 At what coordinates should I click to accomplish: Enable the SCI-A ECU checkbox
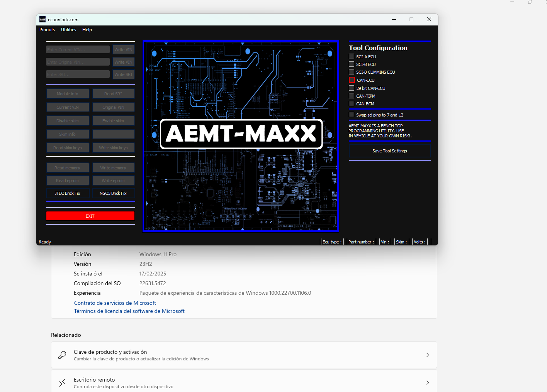tap(352, 57)
